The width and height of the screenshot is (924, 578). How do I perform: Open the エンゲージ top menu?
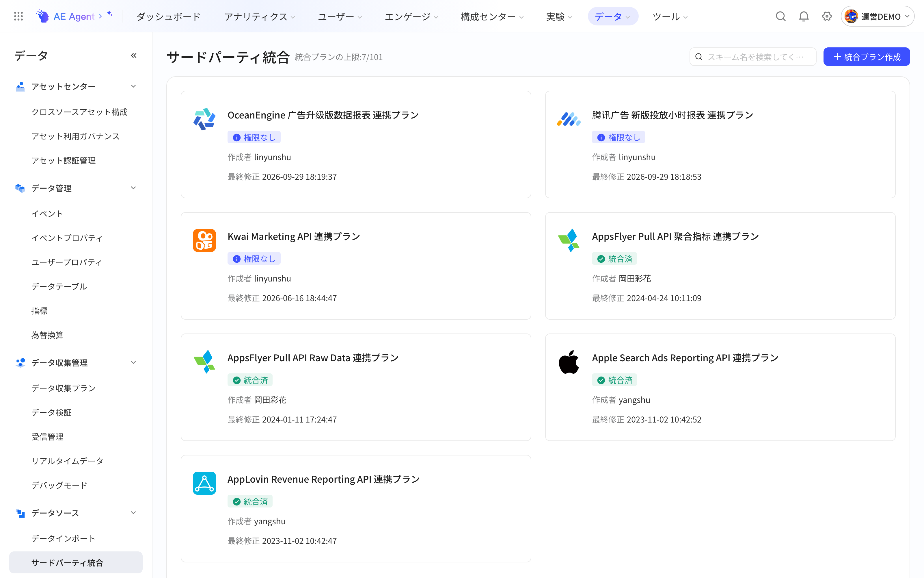point(411,16)
